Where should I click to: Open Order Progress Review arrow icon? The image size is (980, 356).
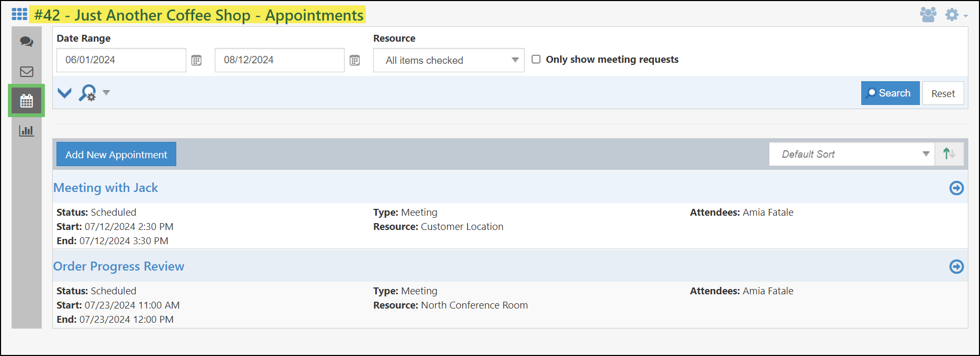coord(956,266)
